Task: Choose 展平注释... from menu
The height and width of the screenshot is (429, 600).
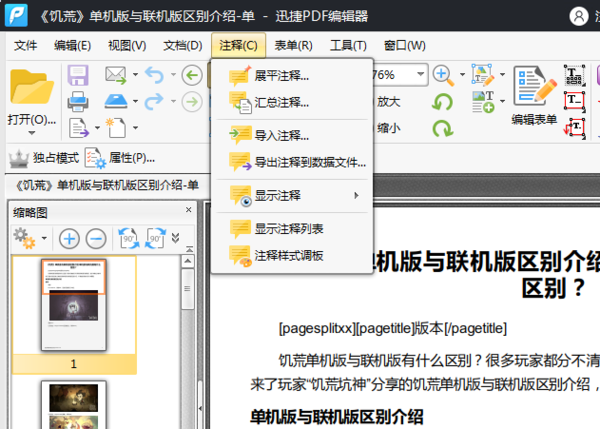Action: [x=292, y=76]
